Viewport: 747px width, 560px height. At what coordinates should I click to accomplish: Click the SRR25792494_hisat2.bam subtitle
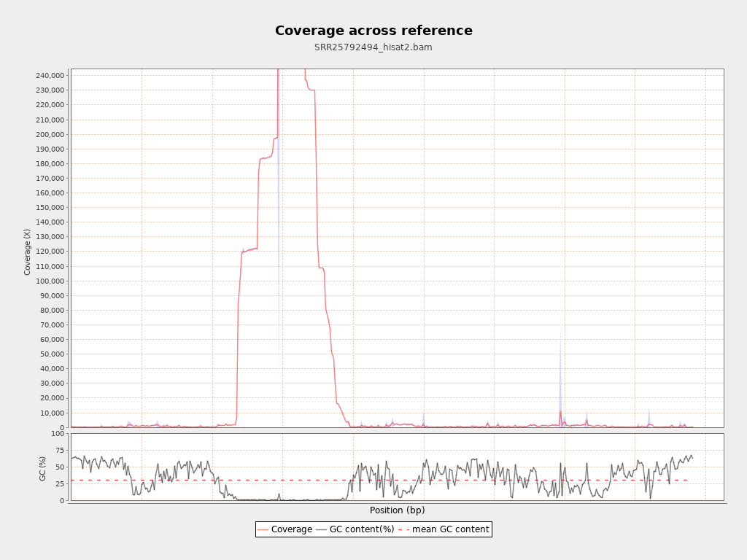click(373, 47)
